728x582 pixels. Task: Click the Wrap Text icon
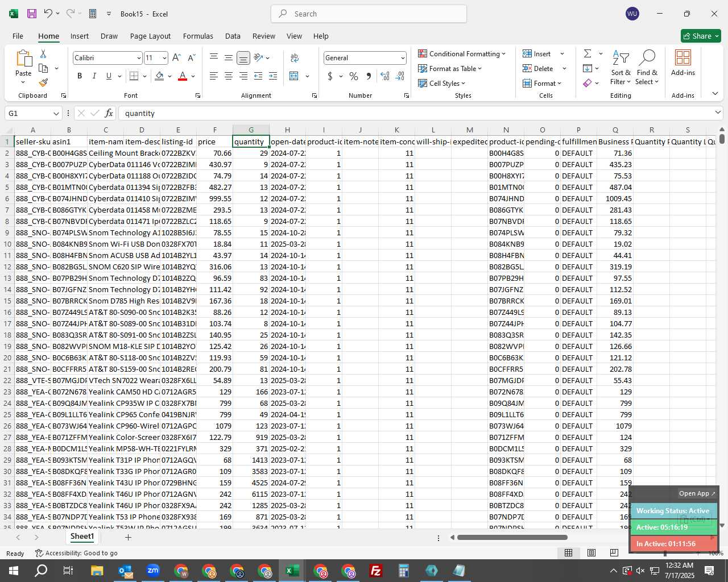click(x=295, y=57)
